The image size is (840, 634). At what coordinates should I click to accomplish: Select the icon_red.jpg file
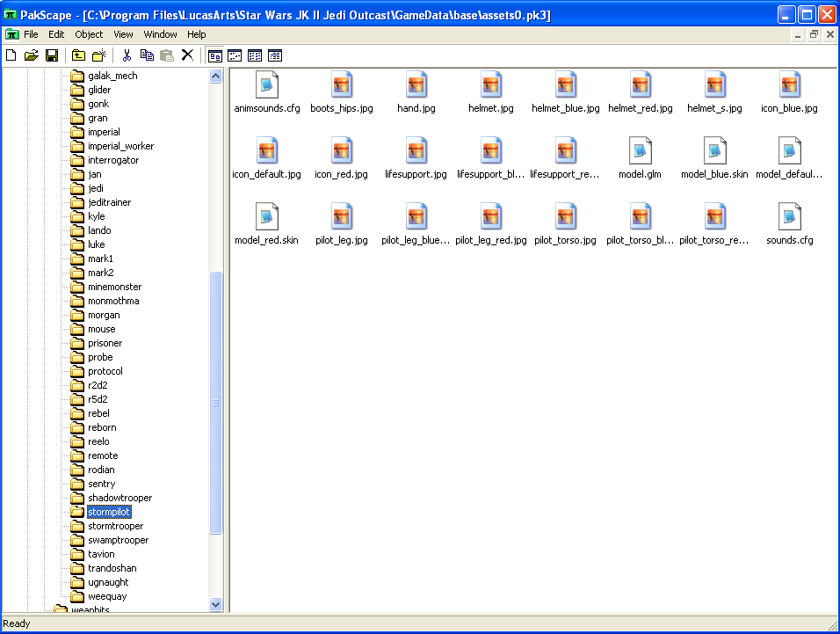[x=342, y=158]
